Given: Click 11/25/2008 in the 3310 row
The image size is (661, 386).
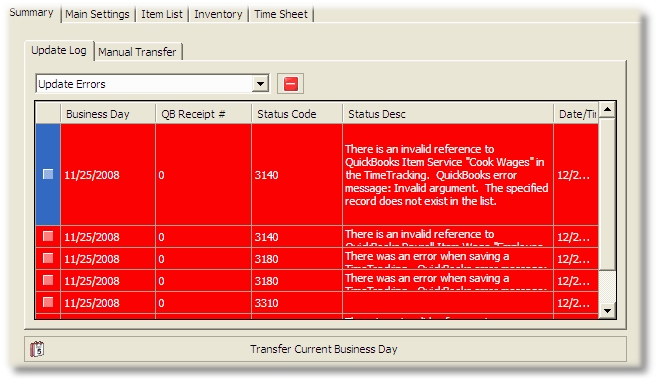Looking at the screenshot, I should tap(108, 303).
